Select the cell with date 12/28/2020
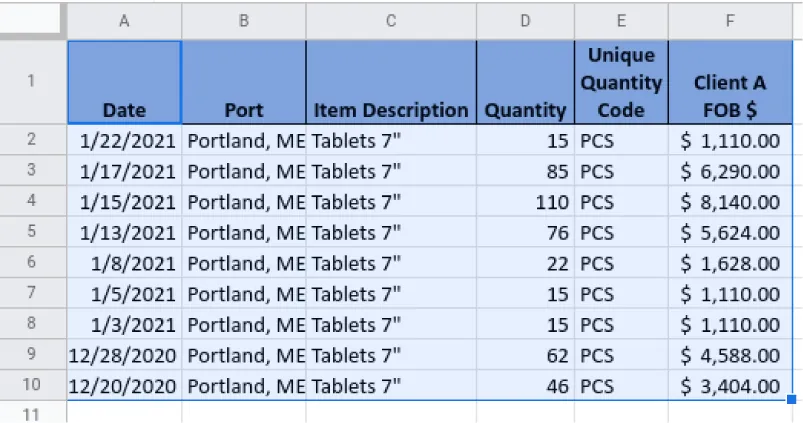Screen dimensions: 803x423 point(124,355)
